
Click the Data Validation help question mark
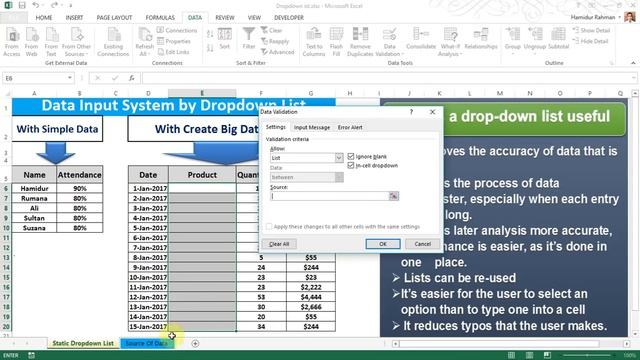411,112
